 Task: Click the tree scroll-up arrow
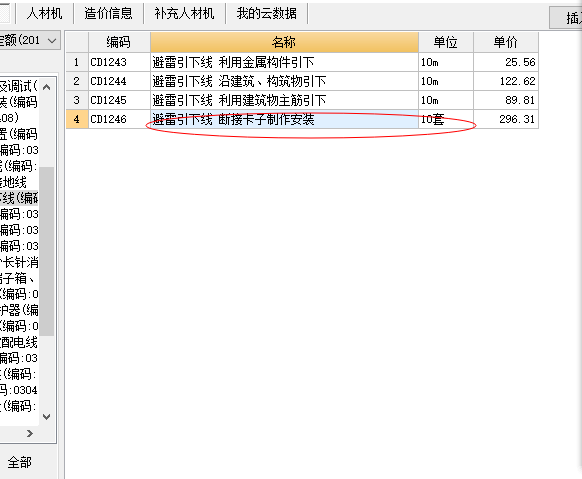pos(47,87)
